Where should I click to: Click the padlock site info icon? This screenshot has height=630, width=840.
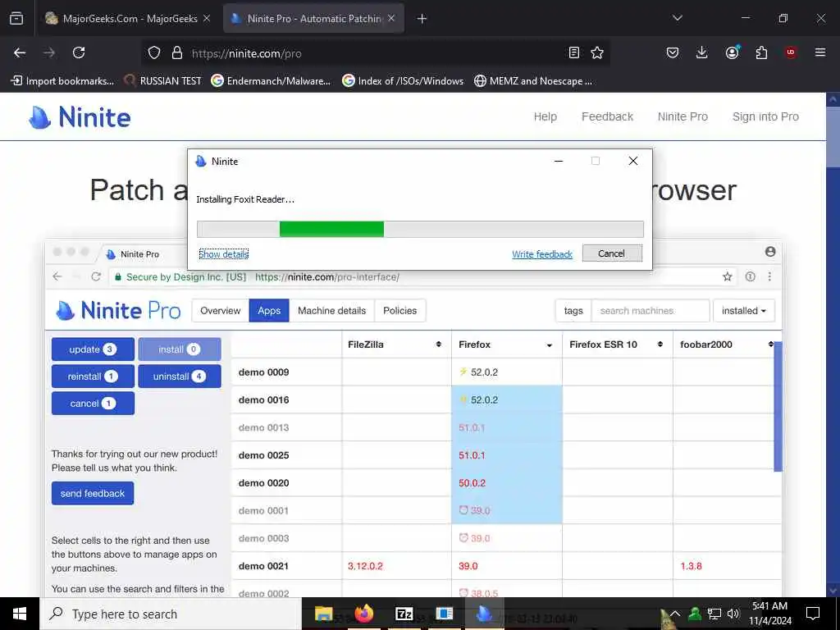click(177, 53)
